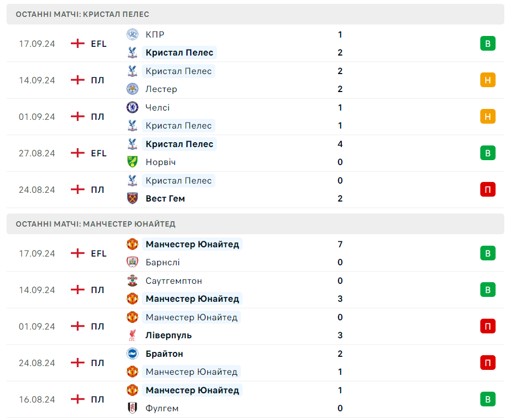This screenshot has height=420, width=513.
Task: Select Манчестер Юнайтед in the Barnsley match
Action: [192, 244]
